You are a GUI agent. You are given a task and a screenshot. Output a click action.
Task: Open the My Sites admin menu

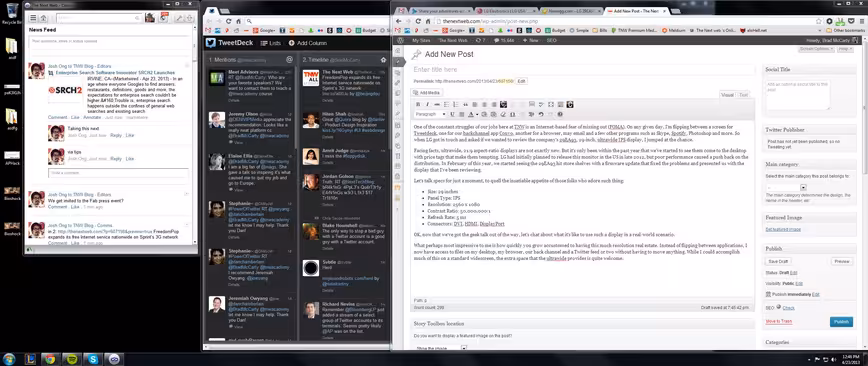pos(420,40)
